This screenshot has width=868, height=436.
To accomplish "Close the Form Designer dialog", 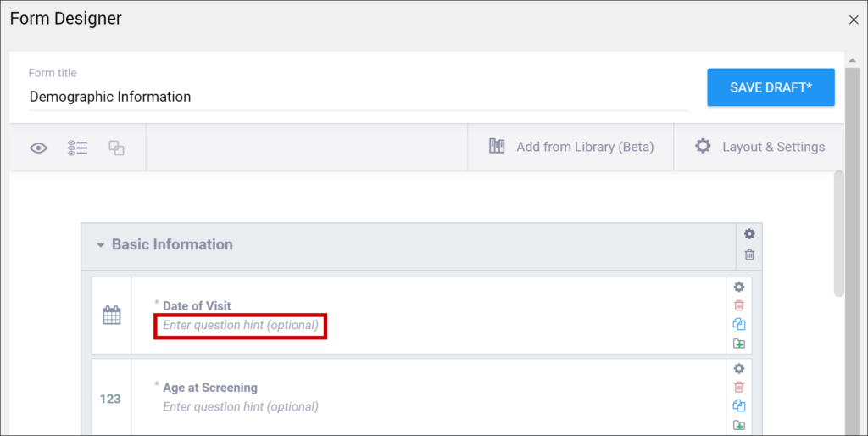I will coord(853,20).
